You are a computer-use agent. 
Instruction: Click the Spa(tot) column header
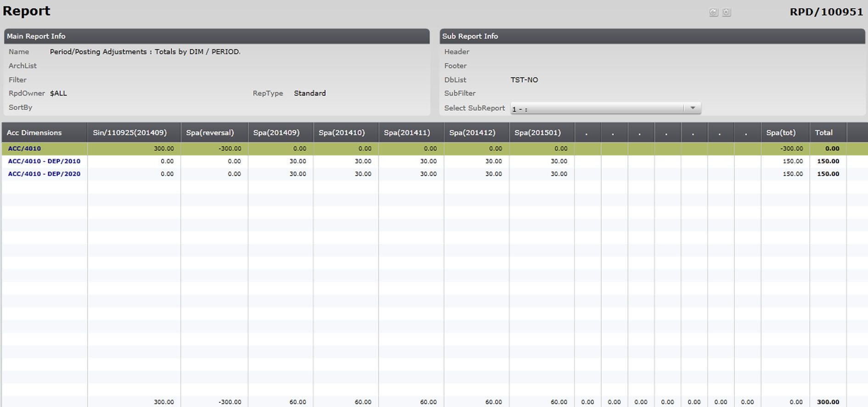tap(785, 133)
